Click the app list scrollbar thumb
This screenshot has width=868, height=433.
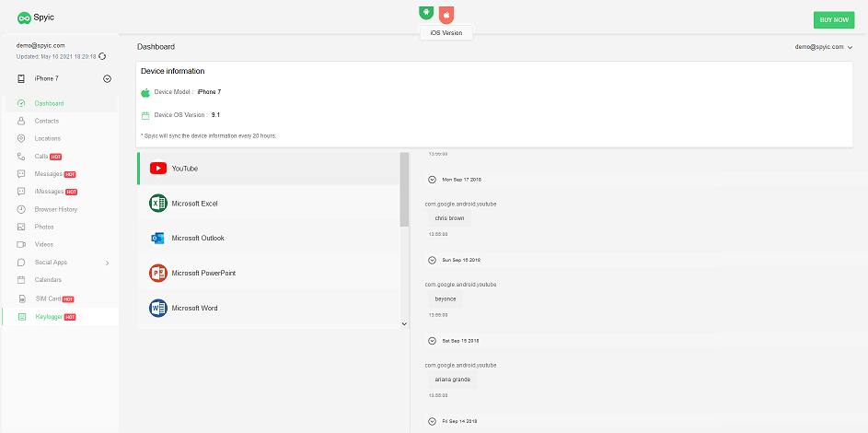[404, 190]
